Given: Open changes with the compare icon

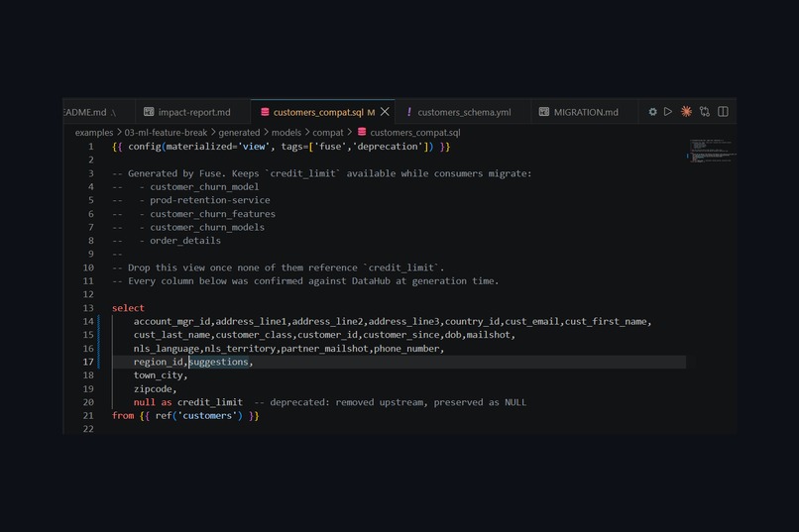Looking at the screenshot, I should (x=705, y=112).
